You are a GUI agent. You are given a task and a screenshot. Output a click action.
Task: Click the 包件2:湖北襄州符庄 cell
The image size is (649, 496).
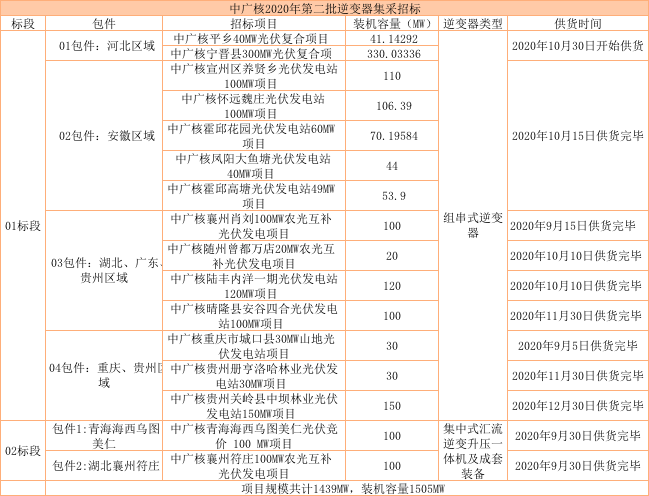[x=104, y=466]
